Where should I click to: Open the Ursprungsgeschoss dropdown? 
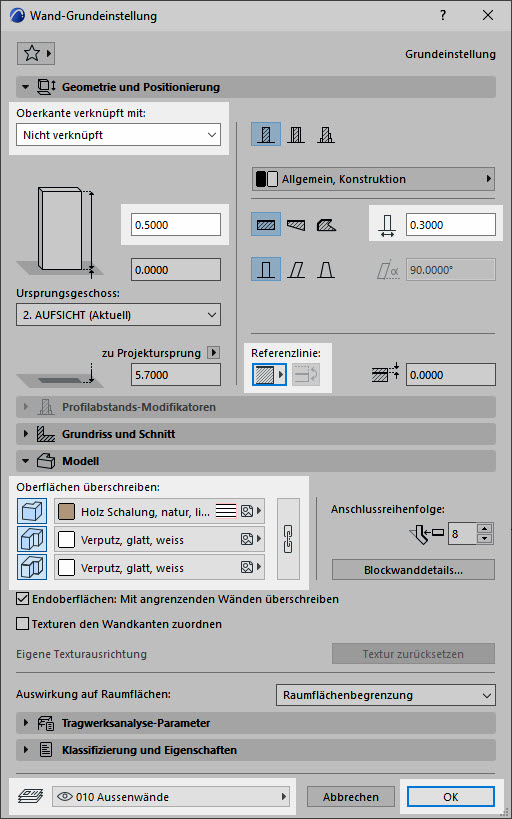click(x=119, y=315)
